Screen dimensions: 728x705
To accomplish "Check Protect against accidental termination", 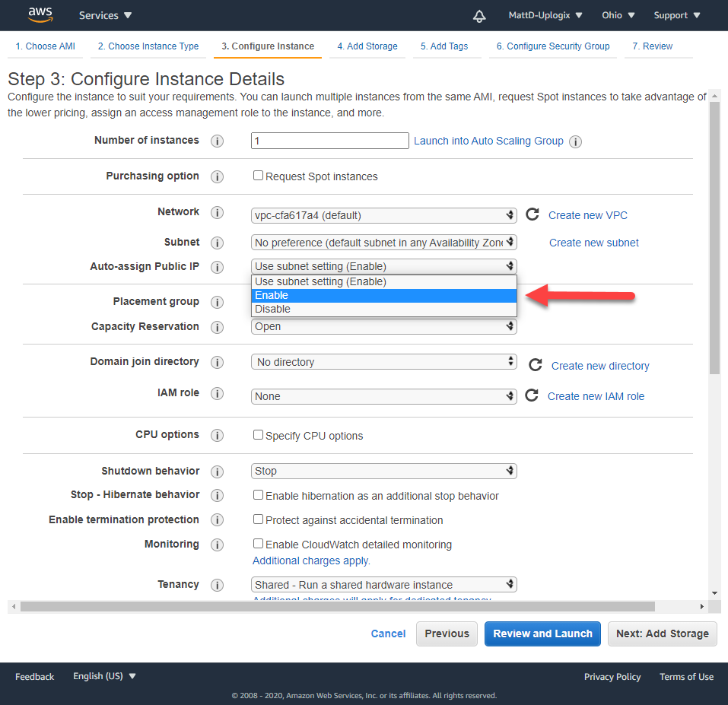I will point(258,519).
